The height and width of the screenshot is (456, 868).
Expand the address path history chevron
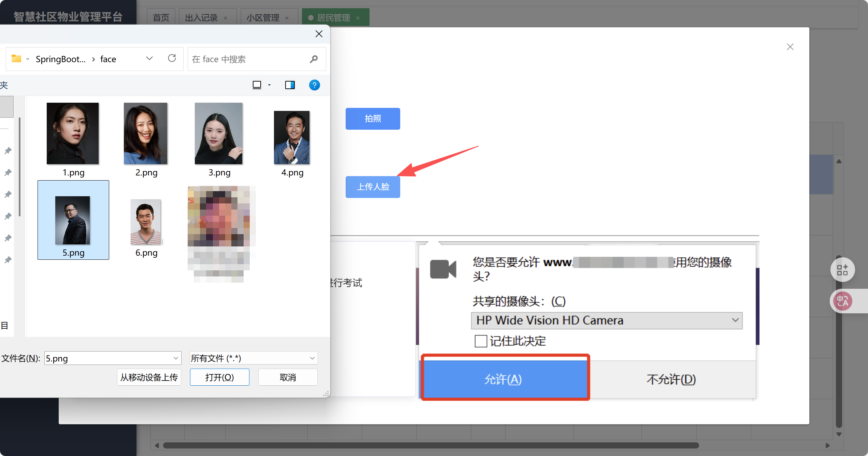click(149, 58)
